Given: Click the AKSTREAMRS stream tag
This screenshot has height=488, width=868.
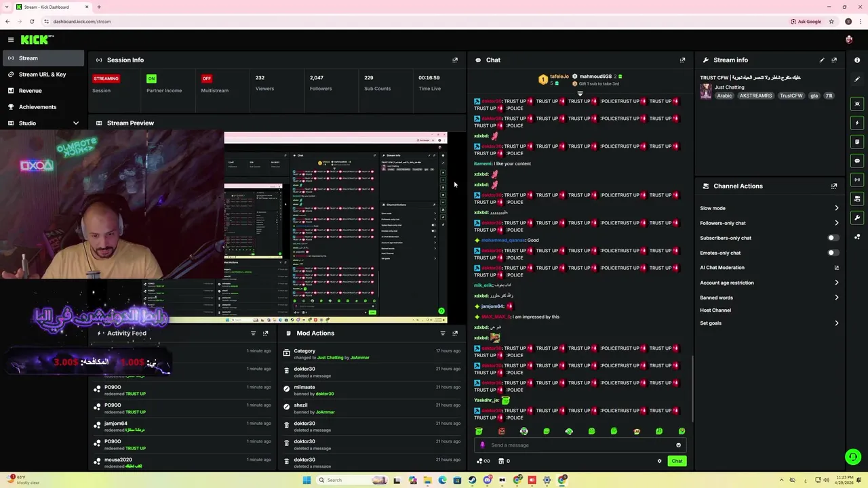Looking at the screenshot, I should pos(756,96).
